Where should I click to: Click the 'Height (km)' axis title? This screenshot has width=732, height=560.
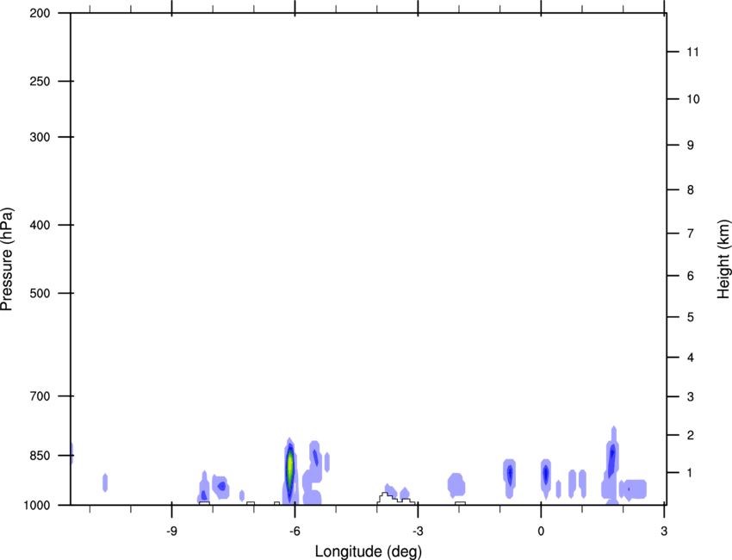tap(723, 259)
